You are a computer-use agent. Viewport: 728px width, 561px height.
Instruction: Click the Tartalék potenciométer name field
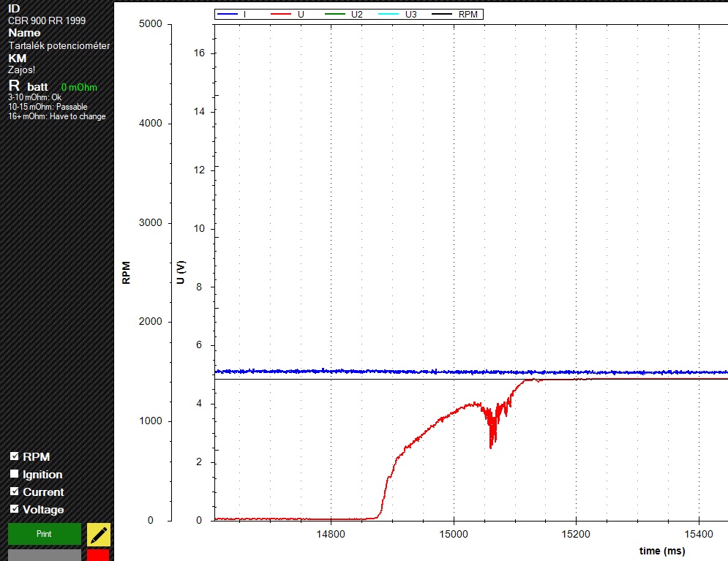point(59,45)
